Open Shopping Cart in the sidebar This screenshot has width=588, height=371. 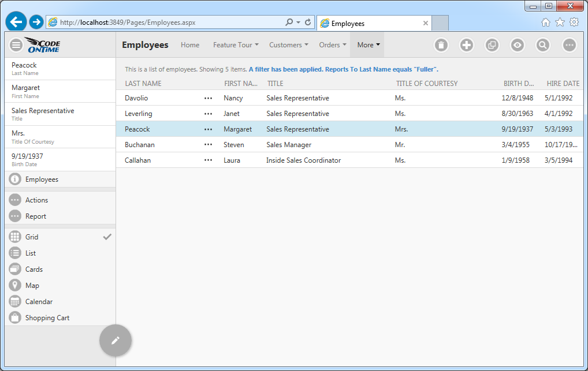tap(60, 317)
